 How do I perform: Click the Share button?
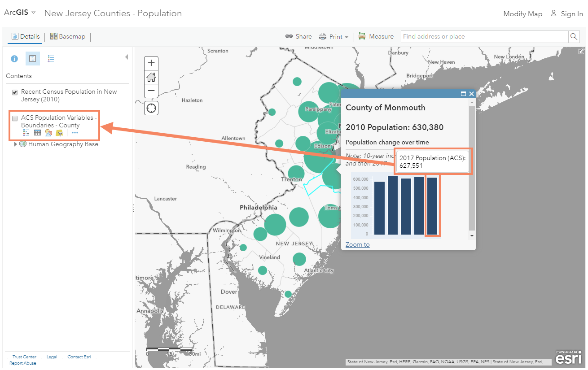[298, 36]
